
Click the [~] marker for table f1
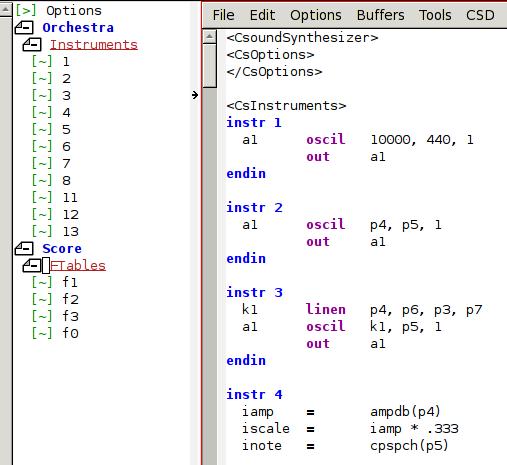42,282
